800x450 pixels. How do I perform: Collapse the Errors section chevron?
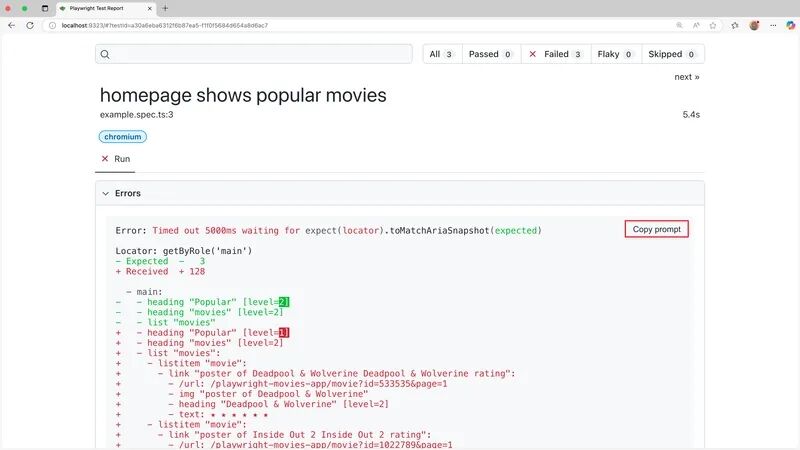click(106, 193)
